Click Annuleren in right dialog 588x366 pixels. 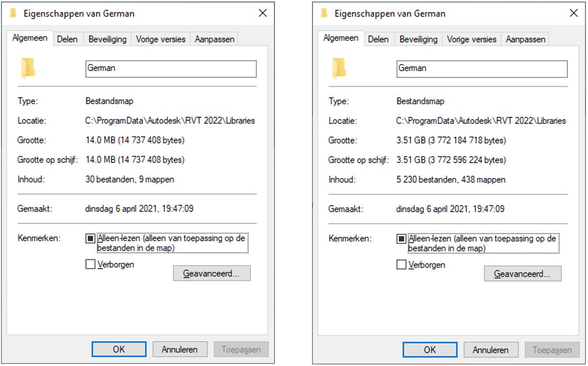[491, 350]
